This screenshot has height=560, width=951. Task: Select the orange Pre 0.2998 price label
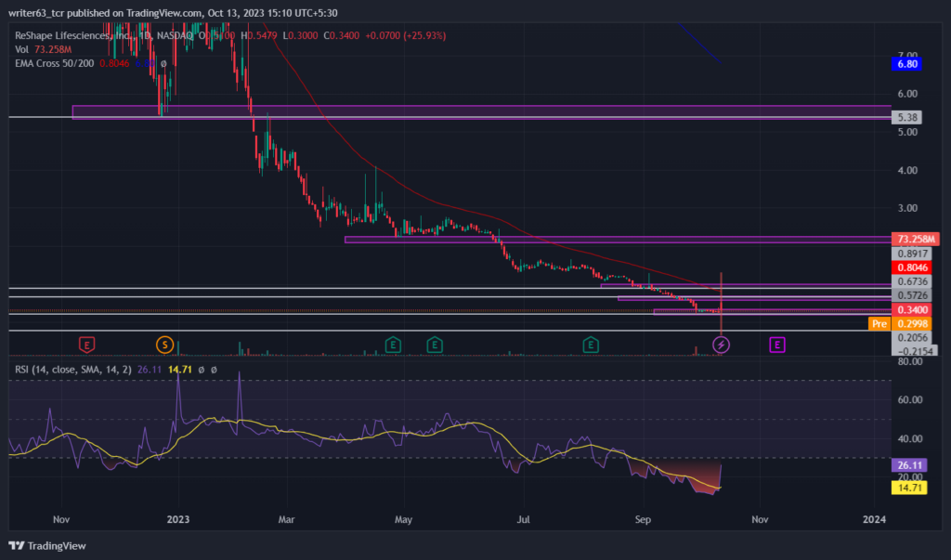pyautogui.click(x=900, y=324)
